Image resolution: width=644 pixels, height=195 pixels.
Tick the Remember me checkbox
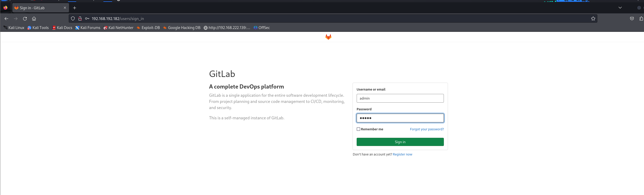tap(358, 129)
